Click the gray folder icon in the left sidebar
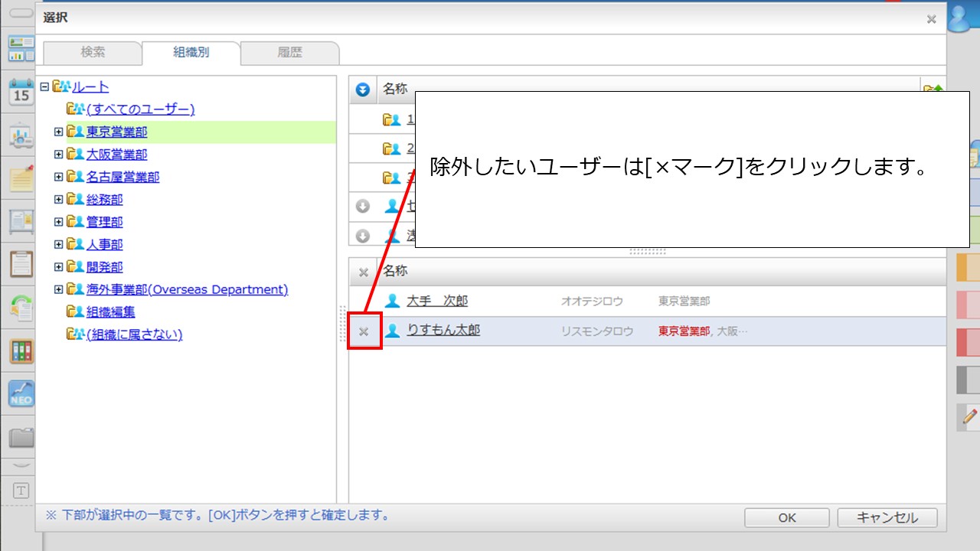 [x=21, y=438]
